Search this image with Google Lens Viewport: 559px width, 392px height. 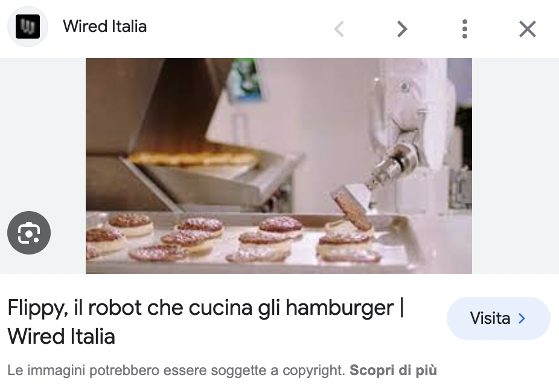(29, 233)
